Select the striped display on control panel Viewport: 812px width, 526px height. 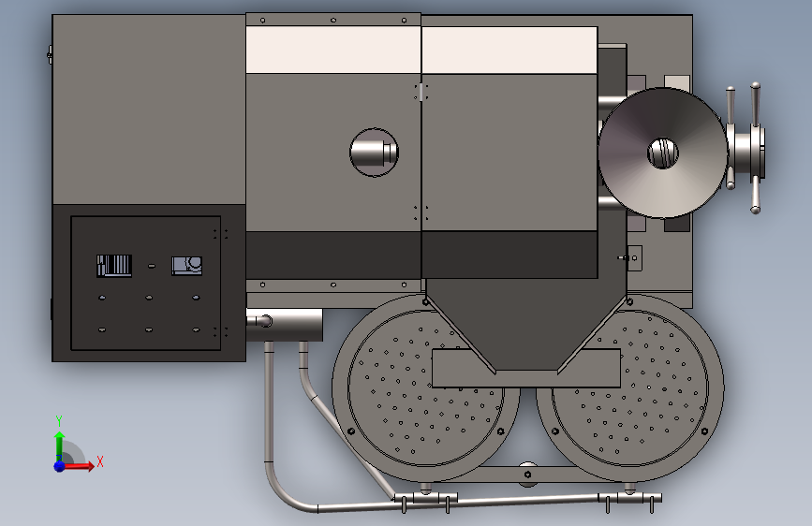tap(114, 266)
